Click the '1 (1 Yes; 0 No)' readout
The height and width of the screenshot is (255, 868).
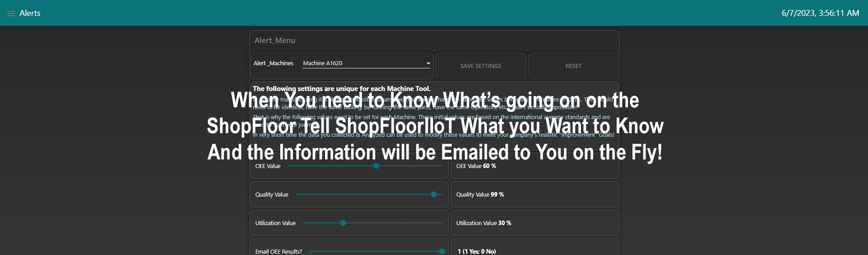(477, 251)
